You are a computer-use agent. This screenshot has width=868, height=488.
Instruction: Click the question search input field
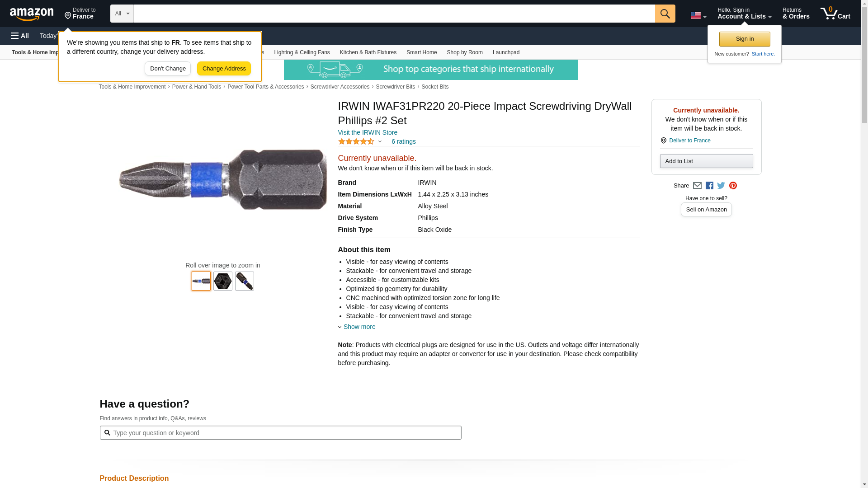pyautogui.click(x=280, y=433)
